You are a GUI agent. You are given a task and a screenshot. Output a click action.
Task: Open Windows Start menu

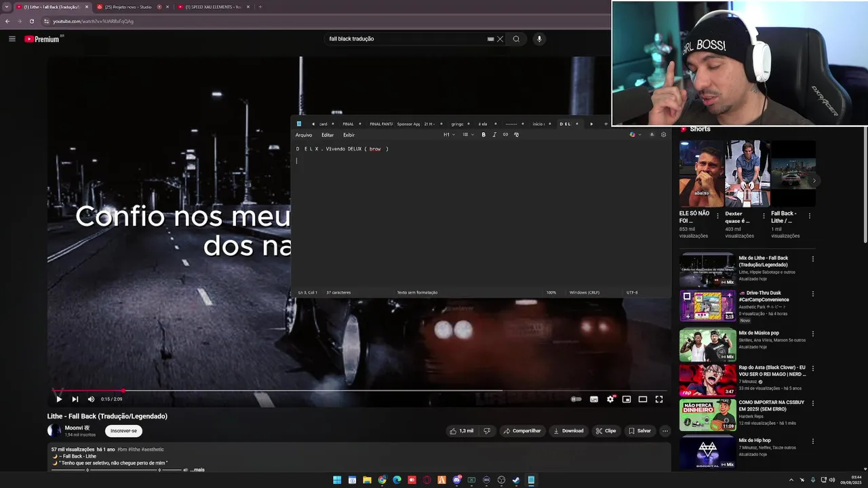tap(337, 480)
